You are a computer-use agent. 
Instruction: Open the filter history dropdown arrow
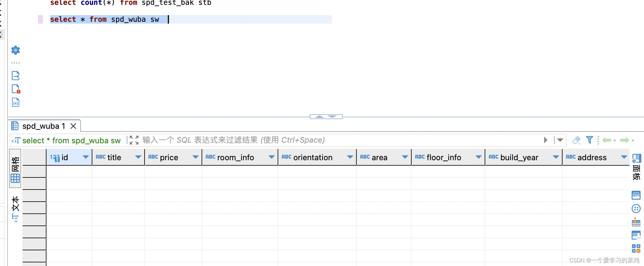[560, 140]
